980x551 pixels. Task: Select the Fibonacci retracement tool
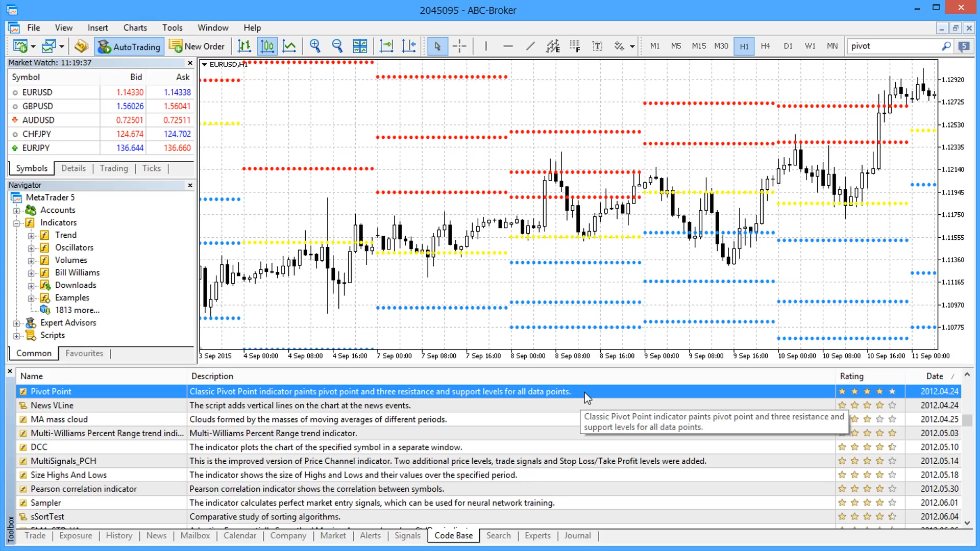tap(575, 46)
